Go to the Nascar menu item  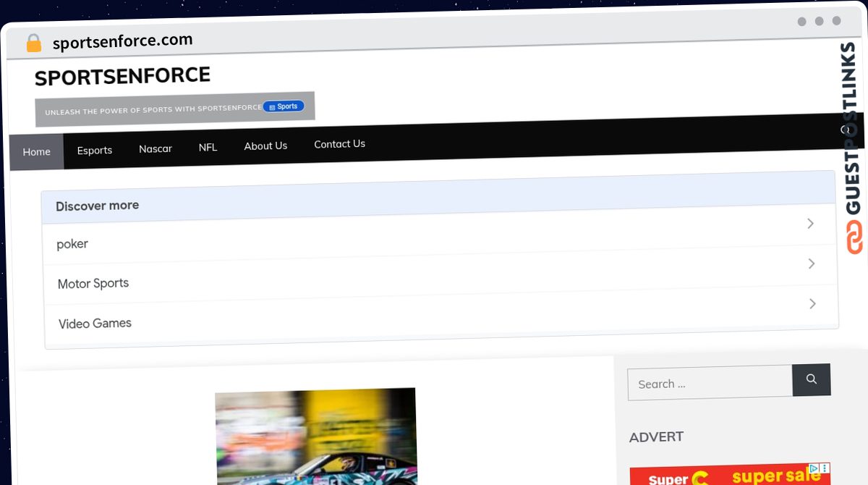(156, 148)
